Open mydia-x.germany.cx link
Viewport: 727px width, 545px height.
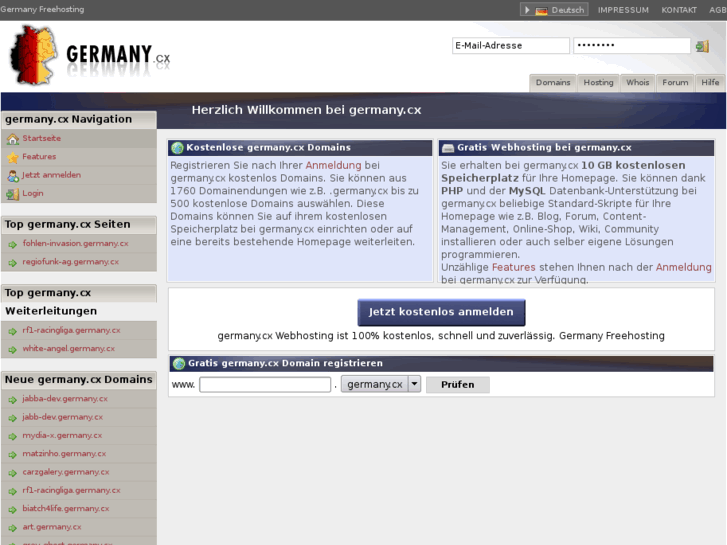[62, 436]
